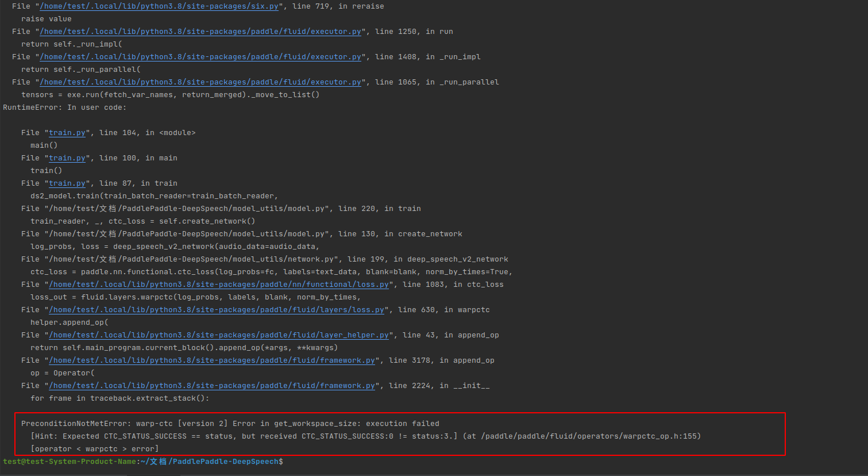Open framework.py link at line 2224
Viewport: 868px width, 476px height.
click(211, 385)
